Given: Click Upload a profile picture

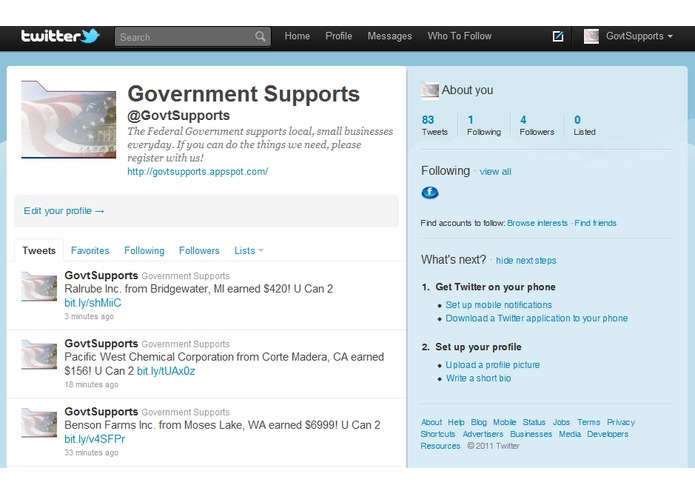Looking at the screenshot, I should (492, 365).
